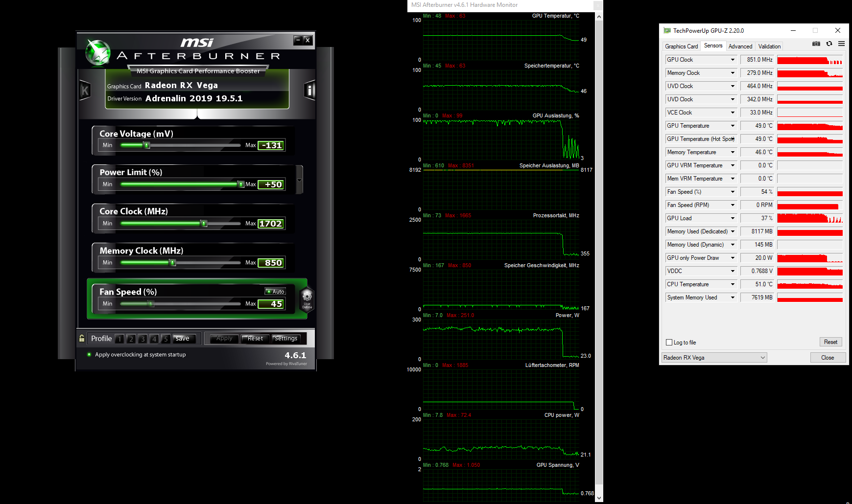Viewport: 852px width, 504px height.
Task: Click the Hardware Monitor scroll up arrow
Action: 599,17
